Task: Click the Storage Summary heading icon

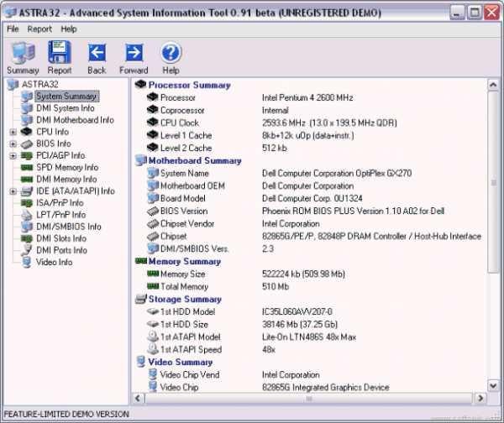Action: (x=141, y=299)
